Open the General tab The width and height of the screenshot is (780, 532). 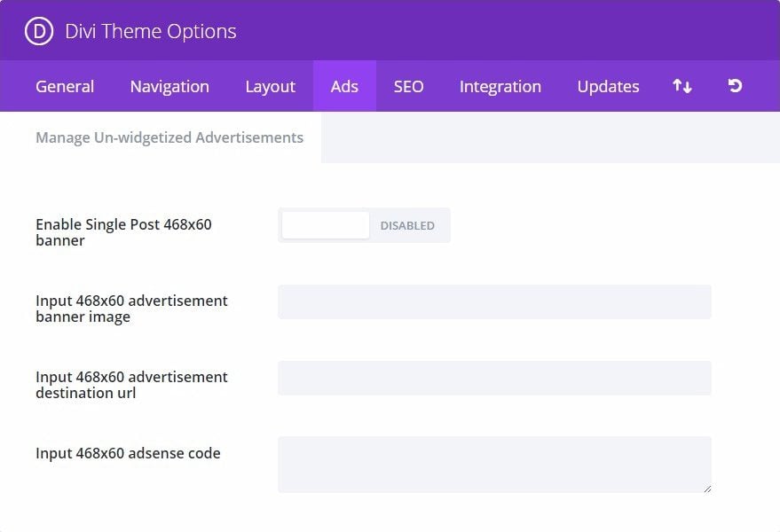pos(65,87)
